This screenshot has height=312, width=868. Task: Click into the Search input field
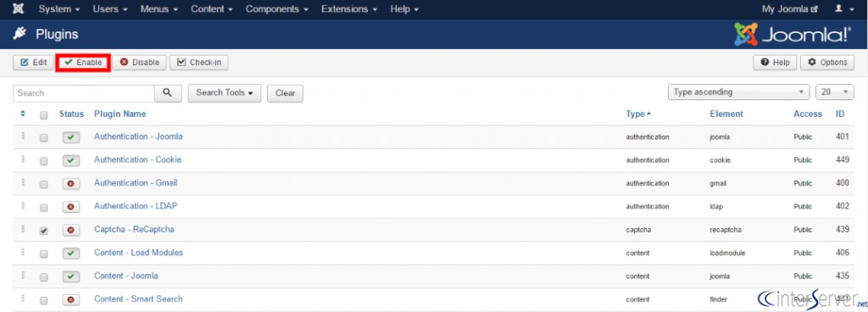[x=84, y=93]
